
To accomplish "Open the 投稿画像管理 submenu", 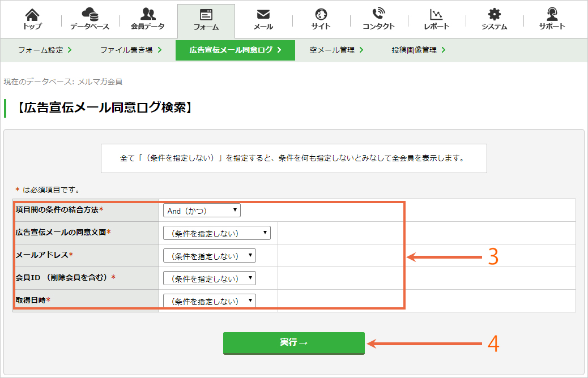I will [x=419, y=50].
